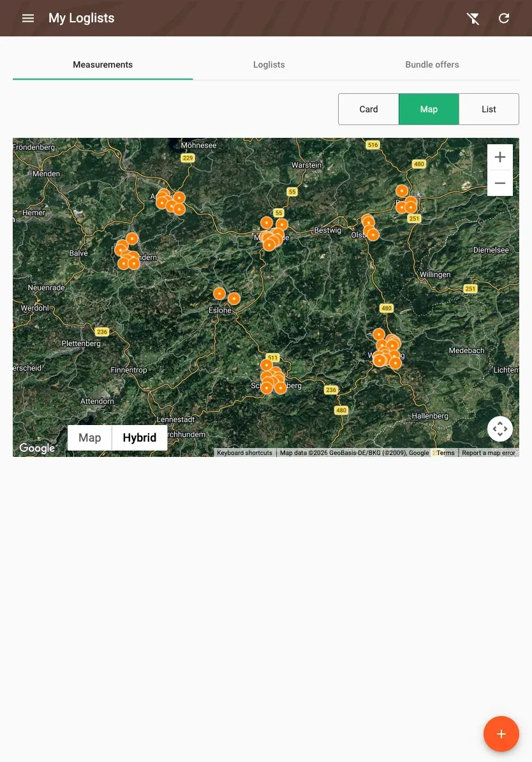The width and height of the screenshot is (532, 762).
Task: Click the Hallenberg map label
Action: pyautogui.click(x=430, y=416)
